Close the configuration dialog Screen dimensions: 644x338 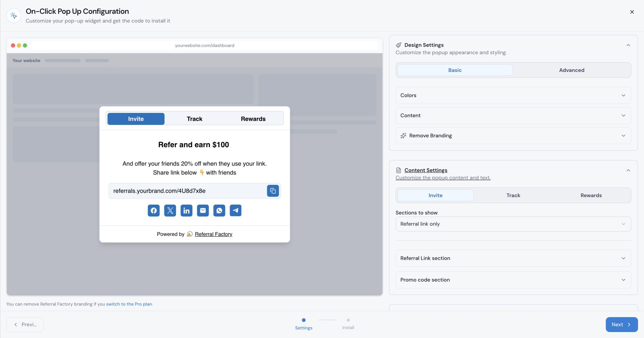[632, 12]
